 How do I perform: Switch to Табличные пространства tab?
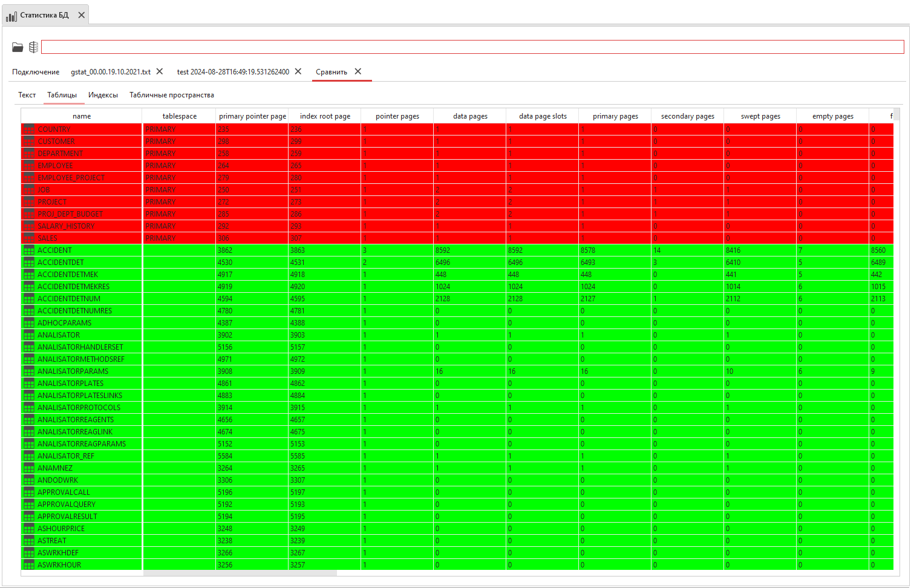(171, 95)
